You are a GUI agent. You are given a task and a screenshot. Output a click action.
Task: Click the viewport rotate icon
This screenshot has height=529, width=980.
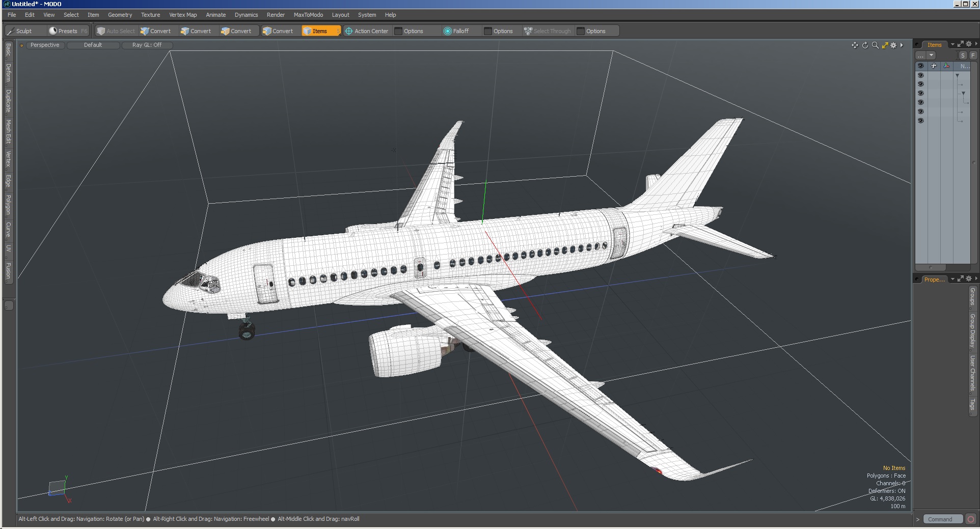(x=865, y=45)
